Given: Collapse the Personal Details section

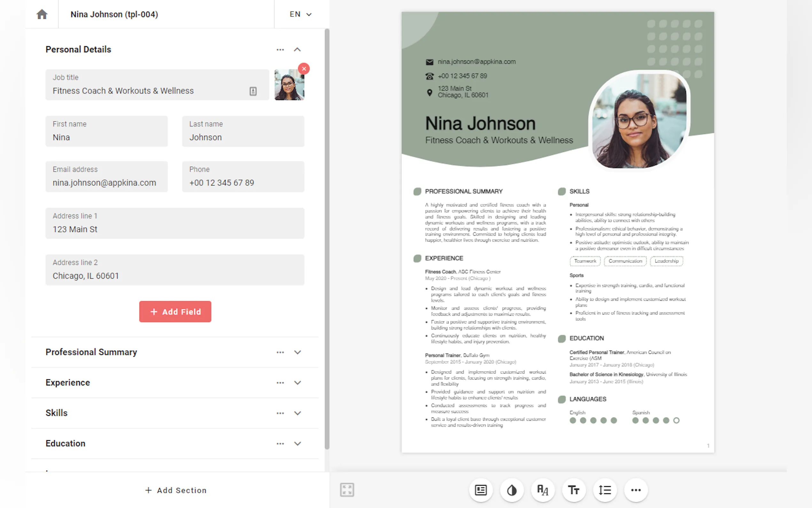Looking at the screenshot, I should pyautogui.click(x=297, y=50).
